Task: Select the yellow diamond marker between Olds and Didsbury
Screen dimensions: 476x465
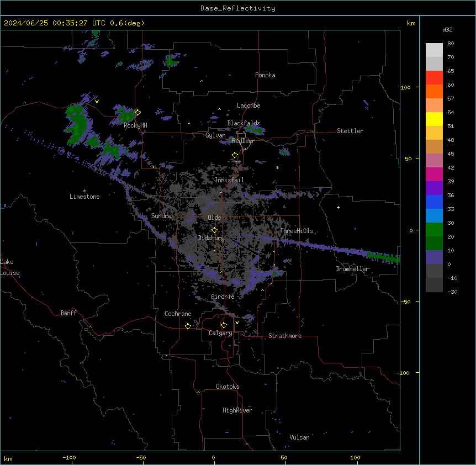Action: (x=214, y=230)
